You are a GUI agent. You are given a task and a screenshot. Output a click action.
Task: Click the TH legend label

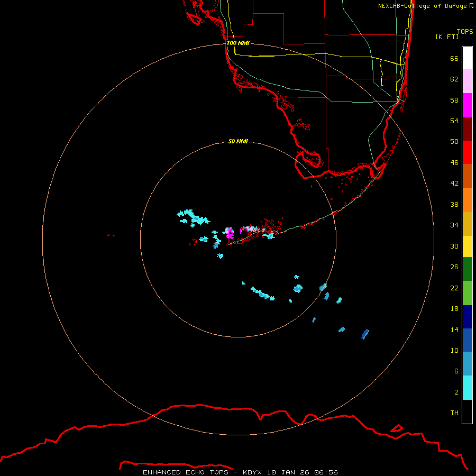pyautogui.click(x=454, y=413)
